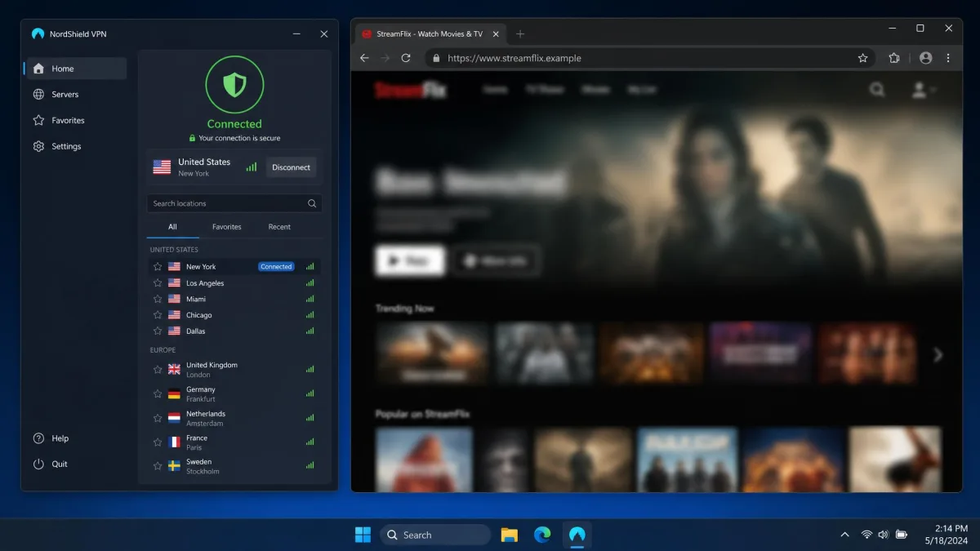The height and width of the screenshot is (551, 980).
Task: Click the browser back arrow
Action: tap(364, 58)
